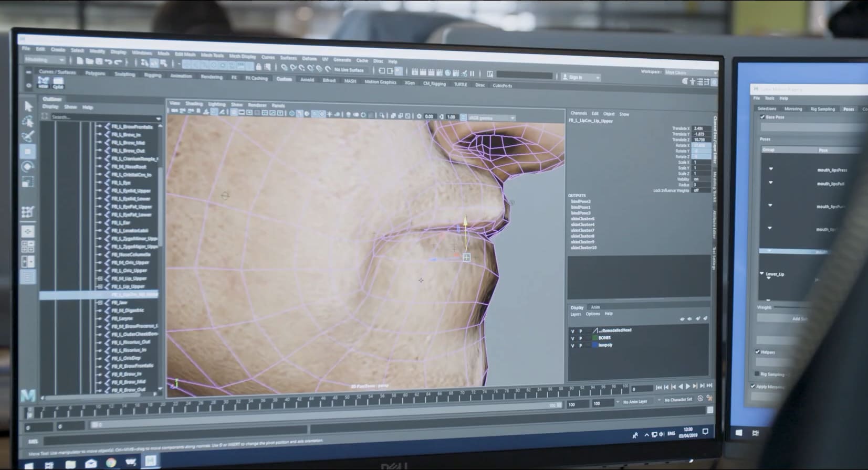Viewport: 868px width, 470px height.
Task: Toggle P playback for BONES layer
Action: pyautogui.click(x=581, y=338)
